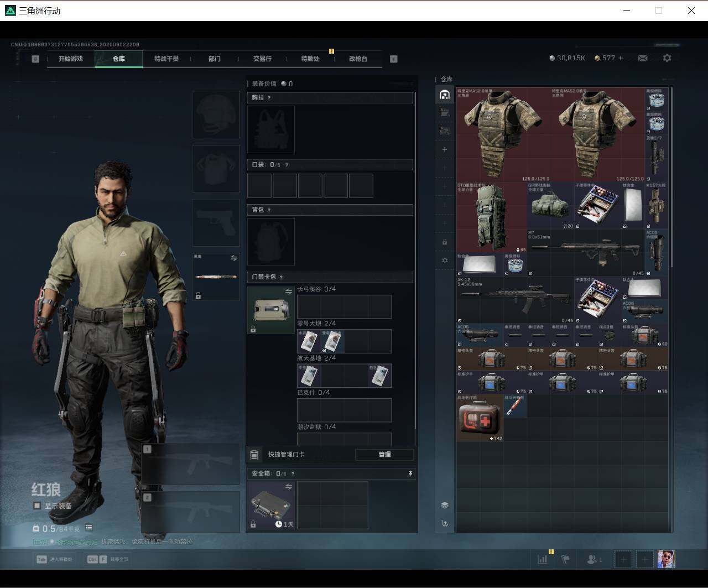Open settings gear in top right
Viewport: 708px width, 588px height.
[x=667, y=58]
